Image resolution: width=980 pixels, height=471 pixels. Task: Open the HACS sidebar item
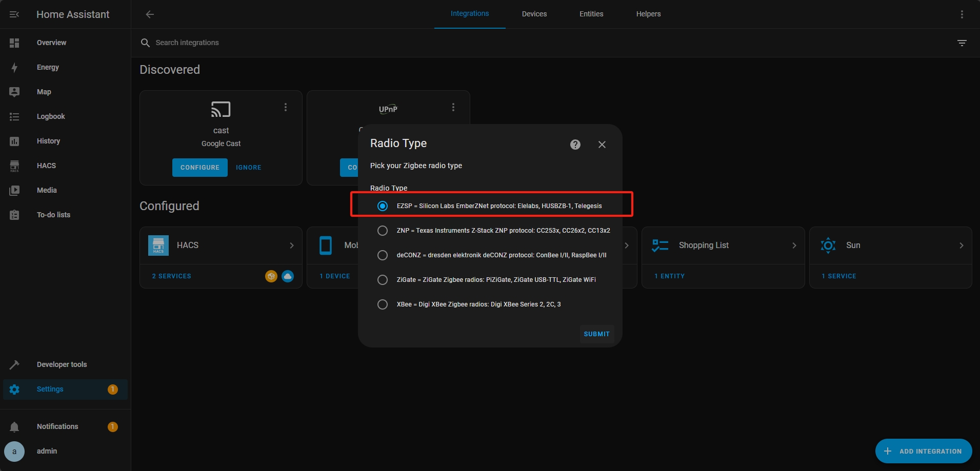46,166
